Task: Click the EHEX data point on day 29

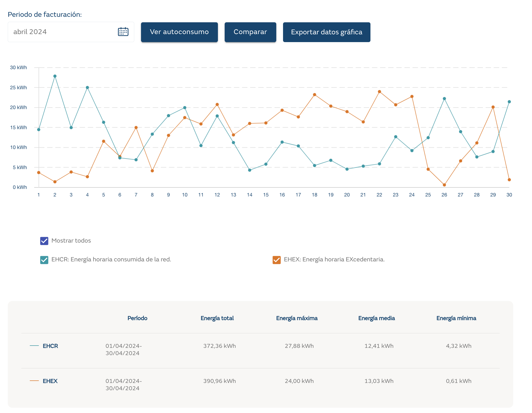Action: pos(493,107)
